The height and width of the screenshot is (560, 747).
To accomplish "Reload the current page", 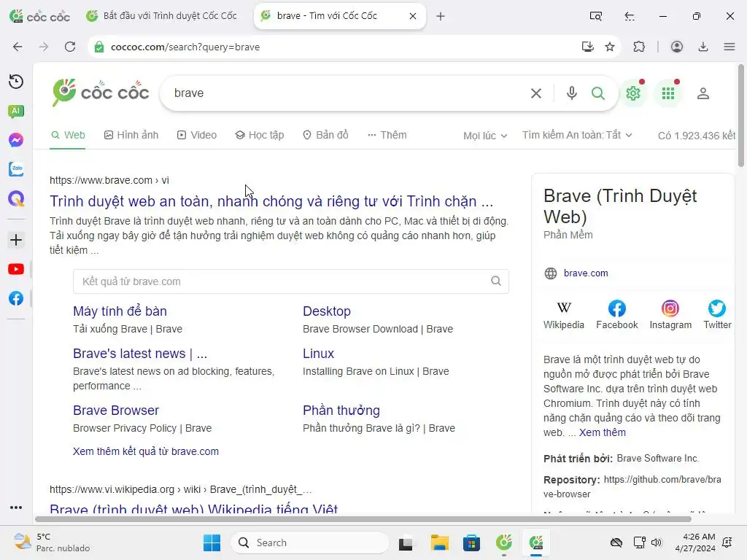I will pos(70,47).
